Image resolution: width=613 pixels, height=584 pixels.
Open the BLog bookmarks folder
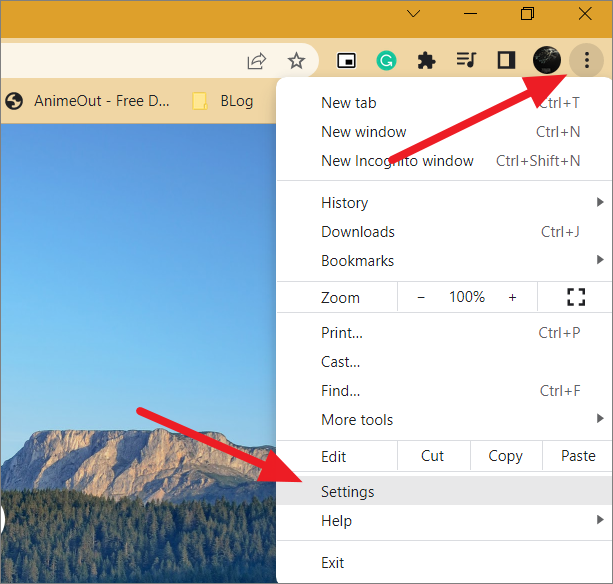pyautogui.click(x=223, y=101)
